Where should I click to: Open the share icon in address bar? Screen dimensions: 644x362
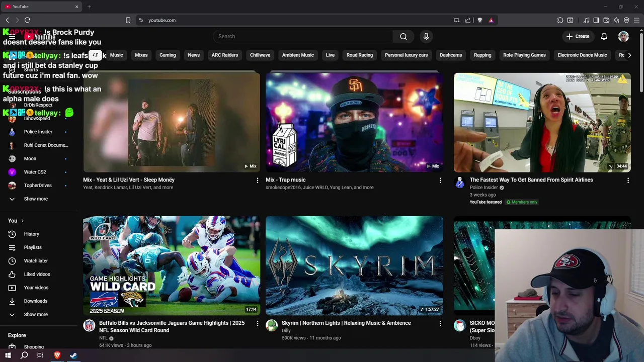click(x=468, y=20)
